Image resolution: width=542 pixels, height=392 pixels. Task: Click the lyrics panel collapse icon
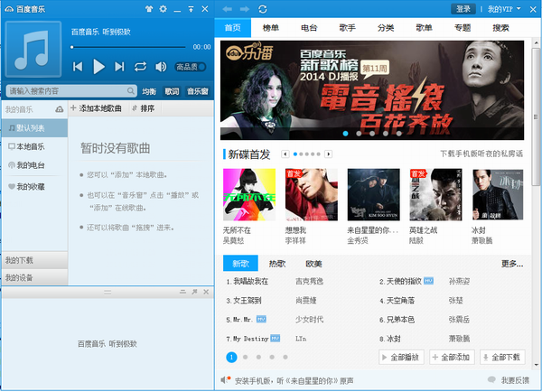pos(182,292)
